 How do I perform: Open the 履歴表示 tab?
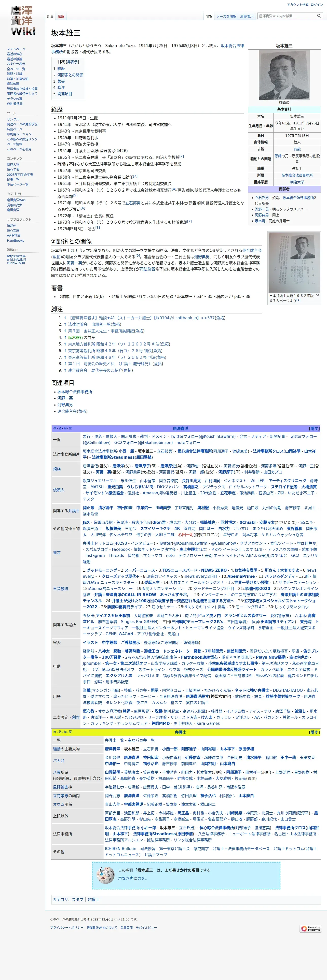(247, 16)
